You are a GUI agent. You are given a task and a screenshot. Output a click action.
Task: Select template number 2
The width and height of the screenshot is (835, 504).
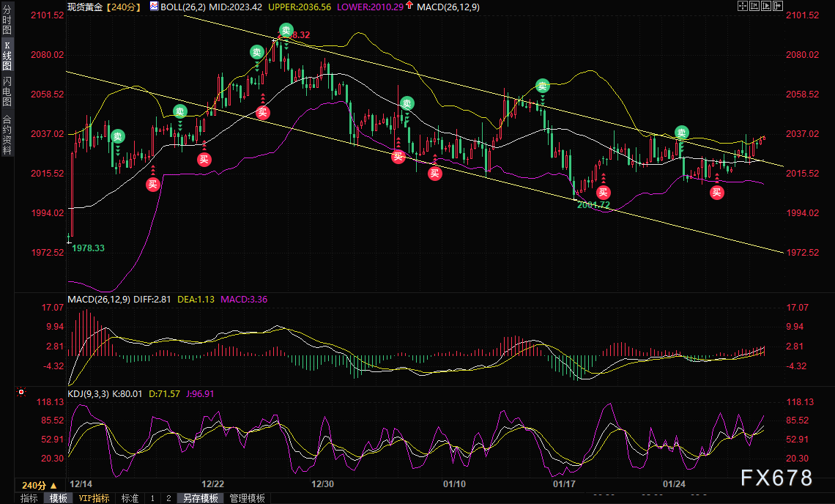coord(168,498)
